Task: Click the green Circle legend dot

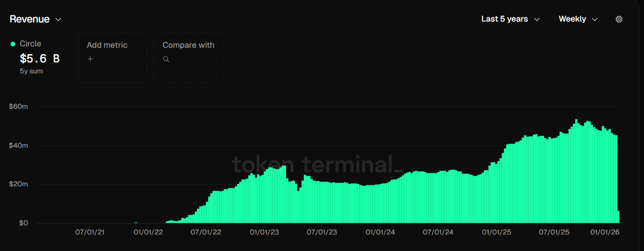Action: point(13,44)
